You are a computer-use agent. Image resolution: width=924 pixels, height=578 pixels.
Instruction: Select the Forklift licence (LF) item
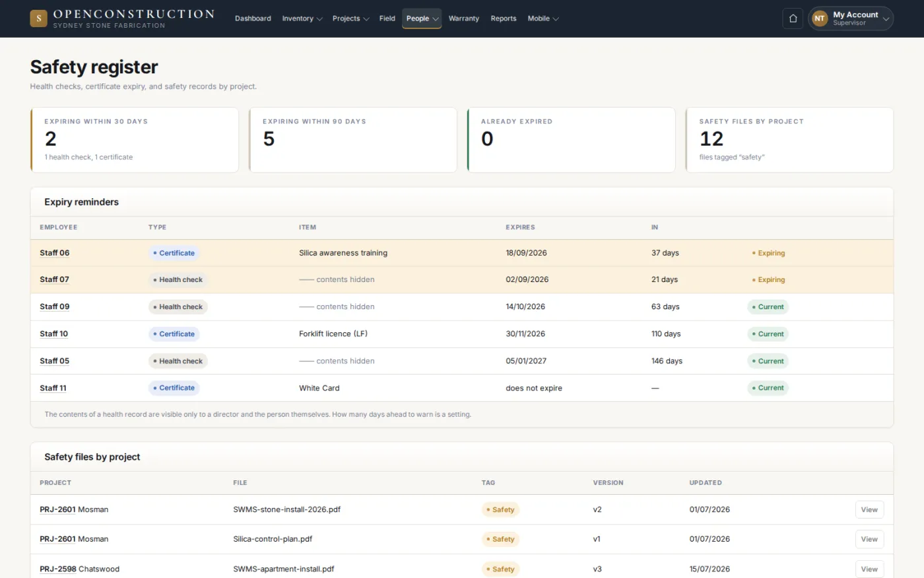click(x=333, y=334)
